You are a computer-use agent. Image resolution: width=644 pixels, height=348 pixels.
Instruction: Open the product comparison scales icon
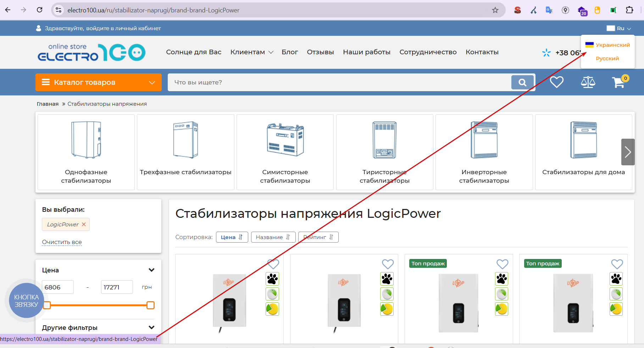point(588,82)
